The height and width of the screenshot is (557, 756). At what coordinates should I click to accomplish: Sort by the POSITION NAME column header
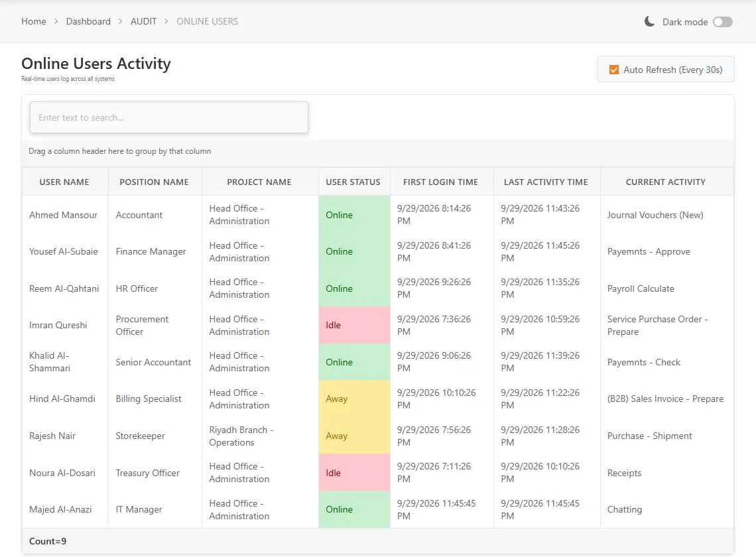(x=155, y=182)
